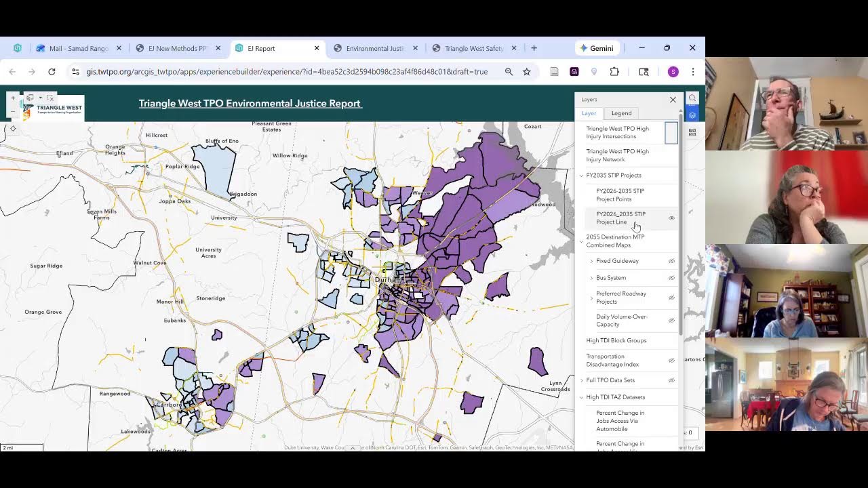This screenshot has height=488, width=868.
Task: Toggle visibility of Transportation Disadvantage Index
Action: pyautogui.click(x=671, y=361)
